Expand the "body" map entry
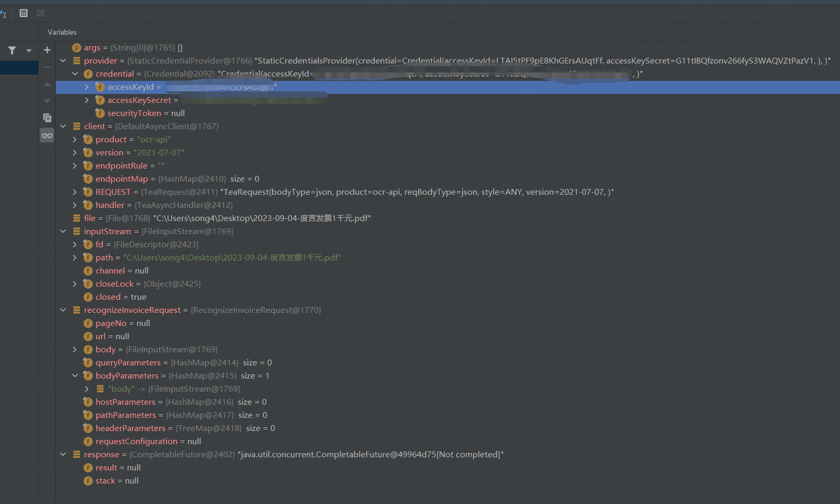840x504 pixels. 87,389
